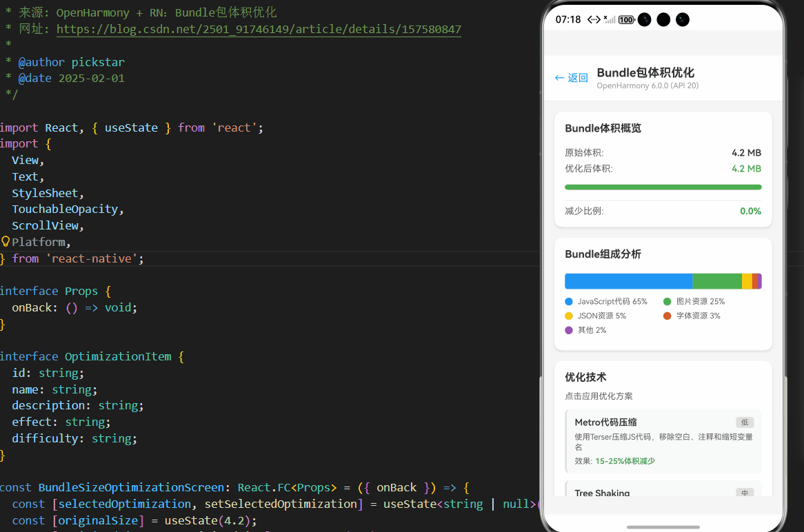Click the ScrollView import entry
The height and width of the screenshot is (532, 804).
[x=45, y=225]
